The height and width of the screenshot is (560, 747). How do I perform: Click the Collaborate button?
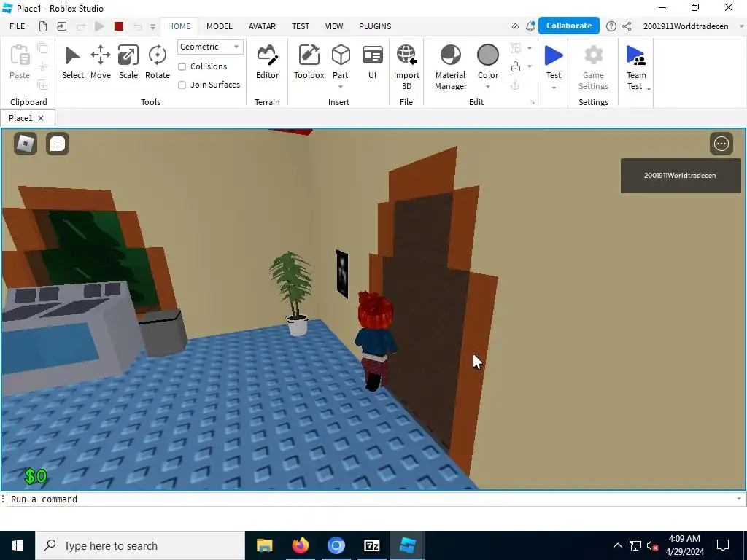[x=569, y=26]
